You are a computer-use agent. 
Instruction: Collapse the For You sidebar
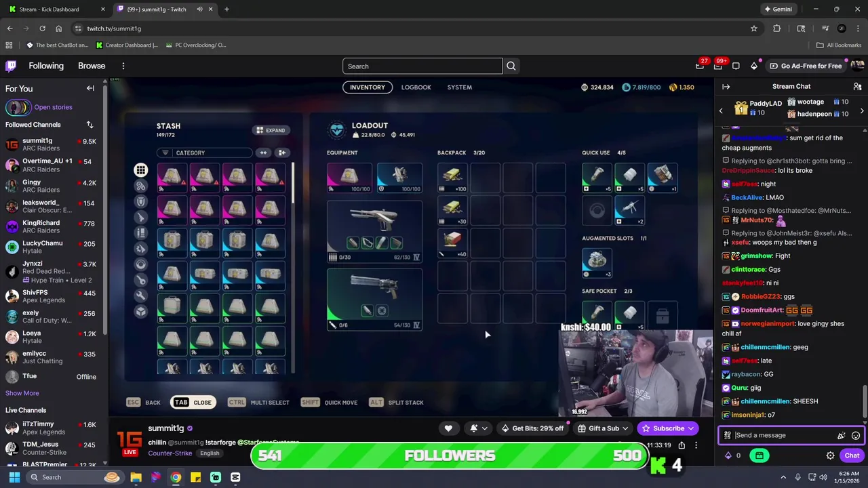pos(90,88)
